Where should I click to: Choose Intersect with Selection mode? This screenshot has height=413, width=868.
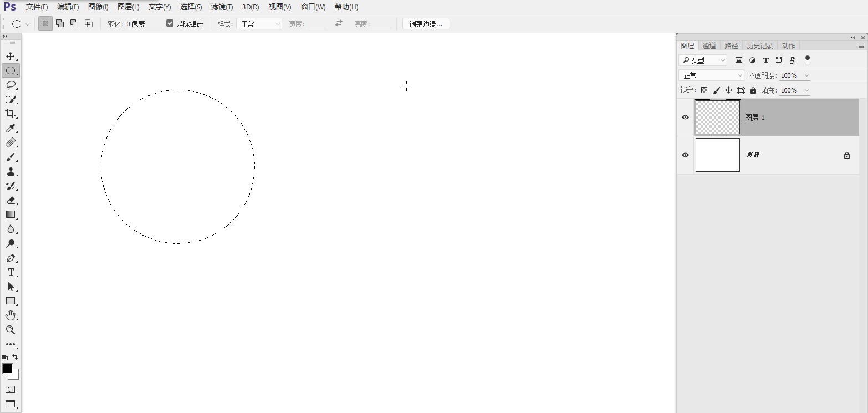click(89, 23)
